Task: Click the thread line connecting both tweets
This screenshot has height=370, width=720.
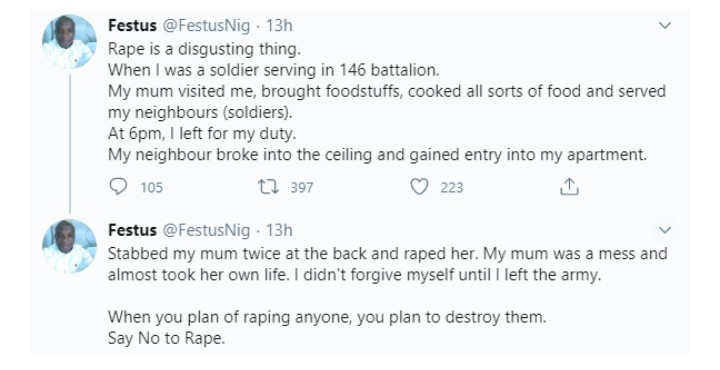Action: pyautogui.click(x=70, y=144)
